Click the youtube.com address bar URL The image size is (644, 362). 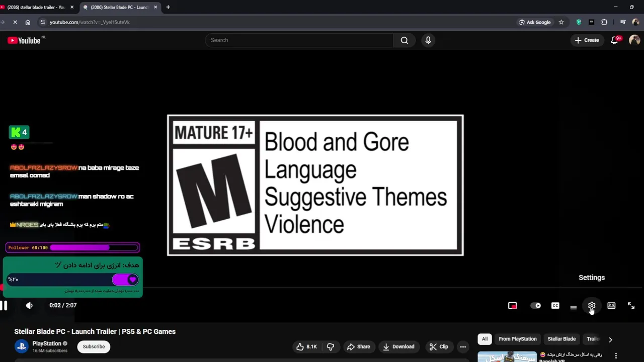(x=90, y=22)
